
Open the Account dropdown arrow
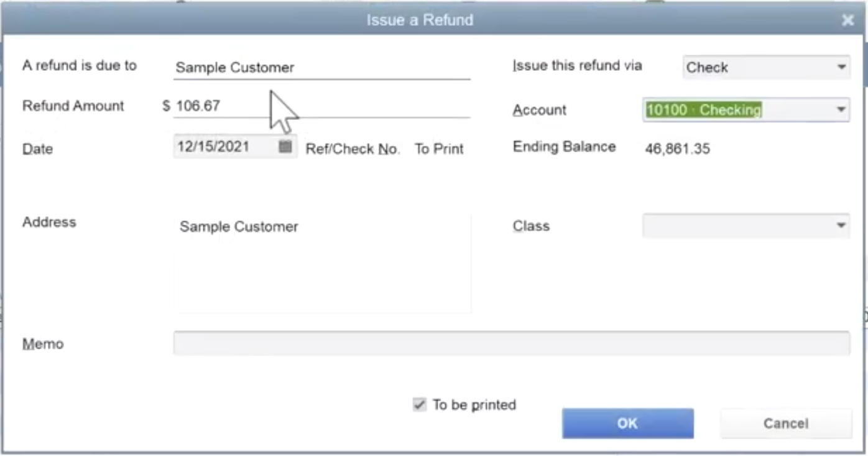[x=841, y=110]
